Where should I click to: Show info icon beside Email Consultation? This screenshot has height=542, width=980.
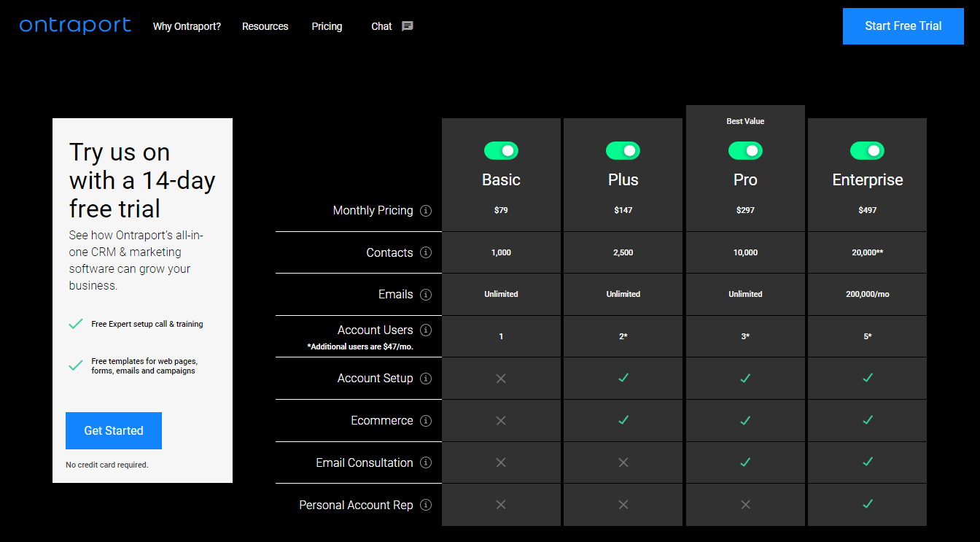[426, 462]
